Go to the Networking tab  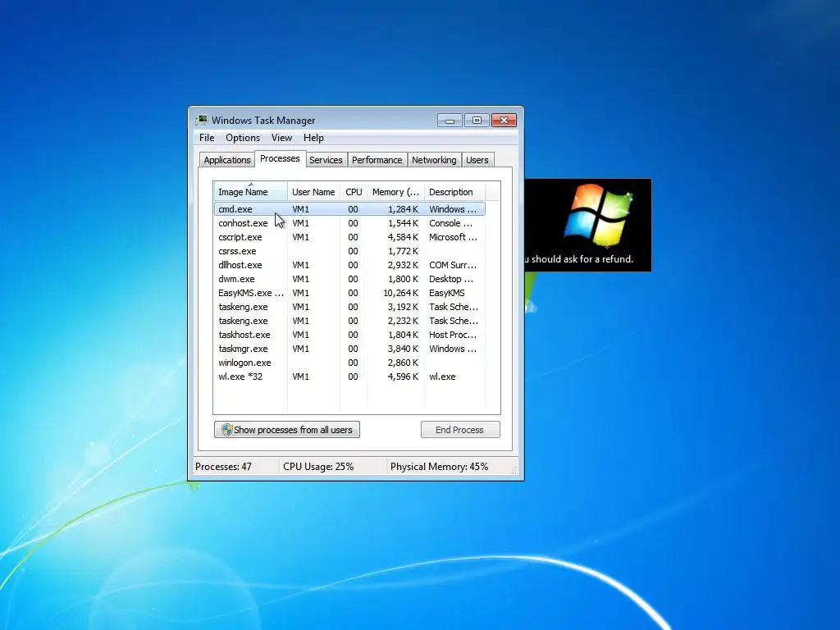coord(434,160)
